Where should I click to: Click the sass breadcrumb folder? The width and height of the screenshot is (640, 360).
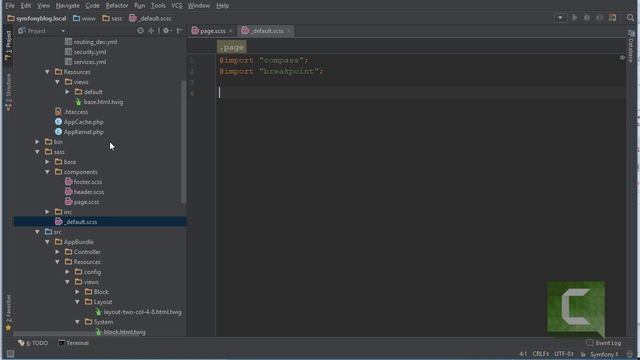coord(112,18)
